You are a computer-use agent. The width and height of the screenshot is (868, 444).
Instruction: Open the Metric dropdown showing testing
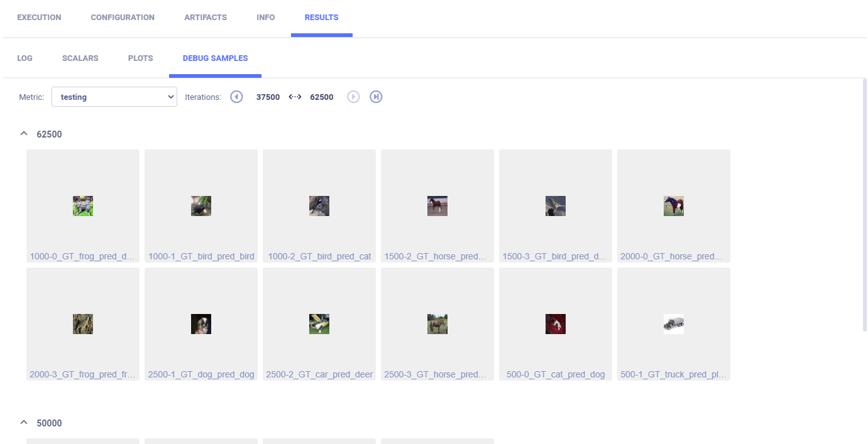[114, 97]
